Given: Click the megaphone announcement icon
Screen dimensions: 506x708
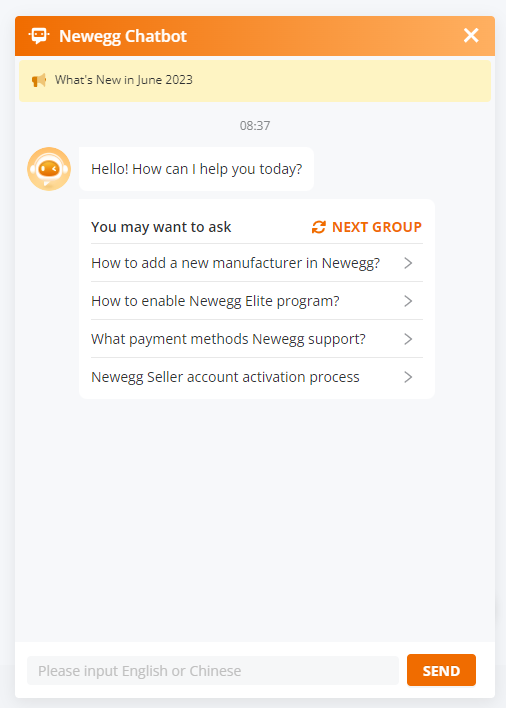Looking at the screenshot, I should pos(39,80).
